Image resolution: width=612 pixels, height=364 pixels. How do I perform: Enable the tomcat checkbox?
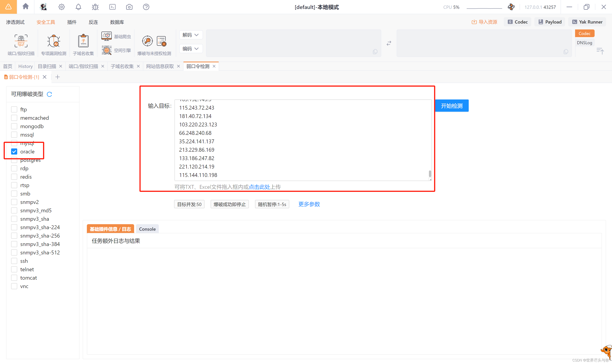14,278
